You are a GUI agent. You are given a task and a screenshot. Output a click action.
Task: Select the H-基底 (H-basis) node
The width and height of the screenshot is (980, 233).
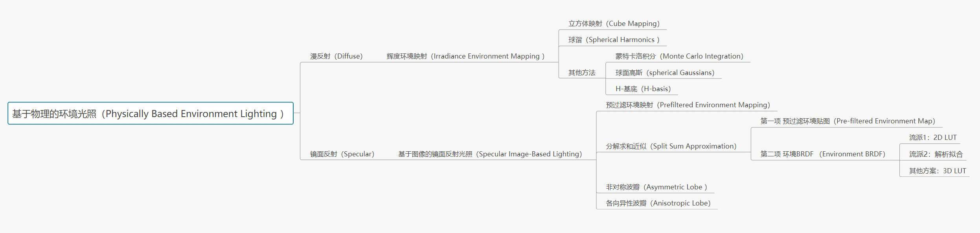tap(643, 89)
